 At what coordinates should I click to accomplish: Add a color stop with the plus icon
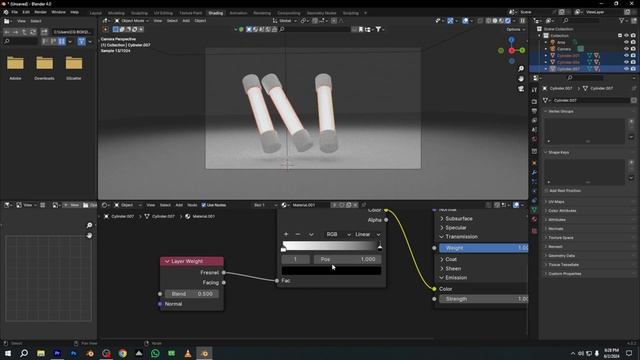[286, 234]
